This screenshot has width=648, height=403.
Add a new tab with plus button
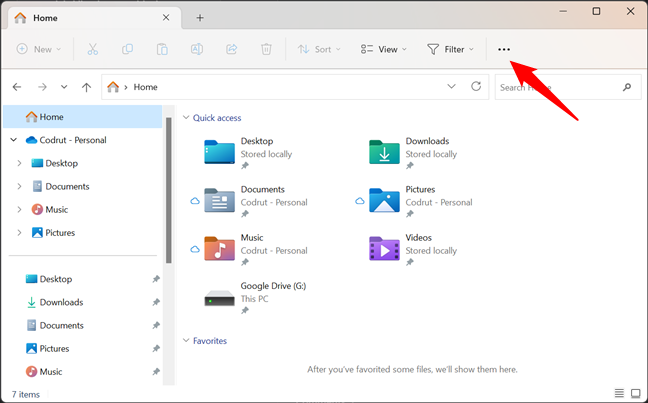[x=200, y=17]
